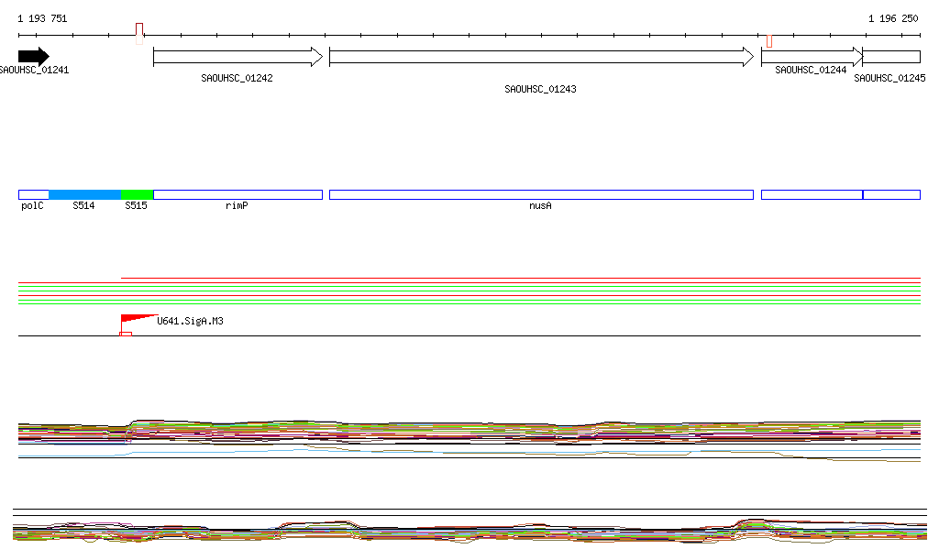Click the red promoter flag icon
939x560 pixels.
point(135,319)
